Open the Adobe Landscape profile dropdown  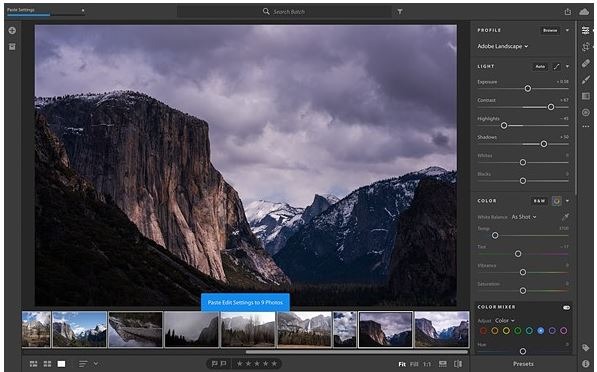(503, 46)
